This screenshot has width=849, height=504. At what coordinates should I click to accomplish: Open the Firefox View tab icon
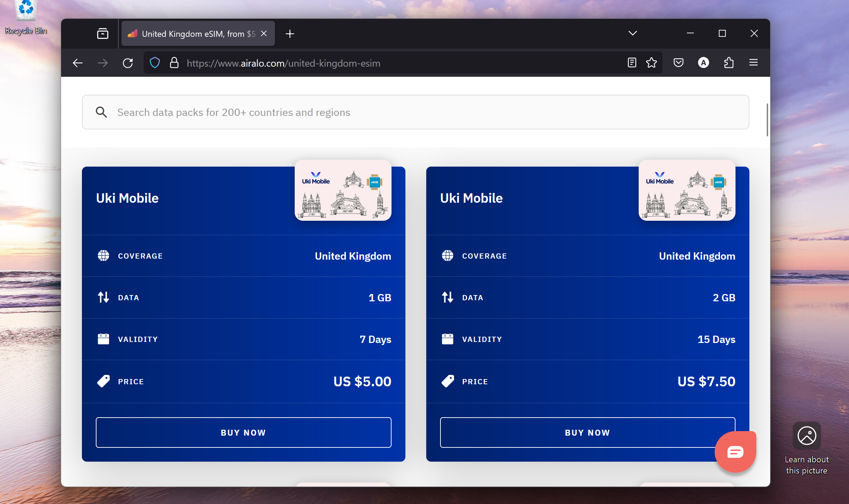tap(103, 34)
